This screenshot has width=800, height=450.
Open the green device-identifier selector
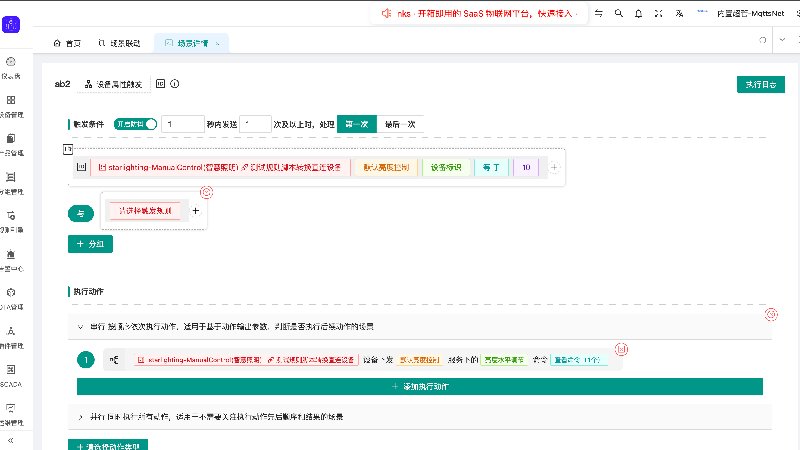pyautogui.click(x=446, y=167)
